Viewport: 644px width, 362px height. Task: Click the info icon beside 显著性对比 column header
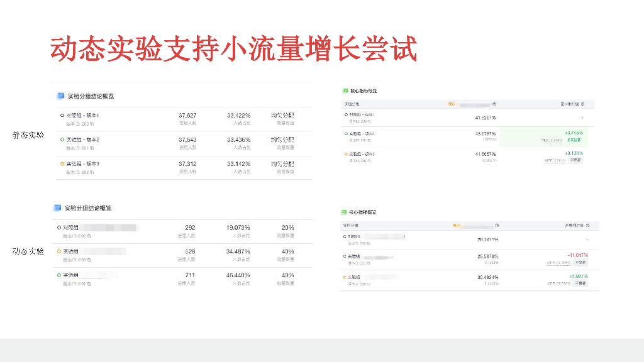point(582,104)
